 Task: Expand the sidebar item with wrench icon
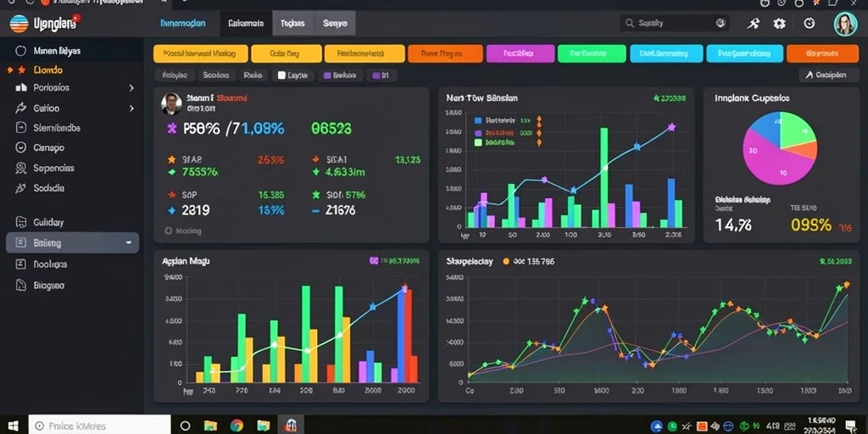pyautogui.click(x=131, y=108)
